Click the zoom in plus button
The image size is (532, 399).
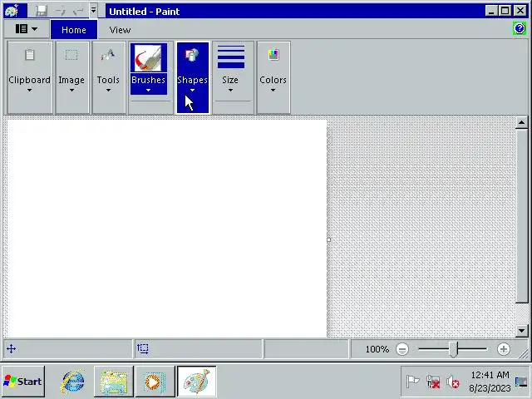point(504,349)
